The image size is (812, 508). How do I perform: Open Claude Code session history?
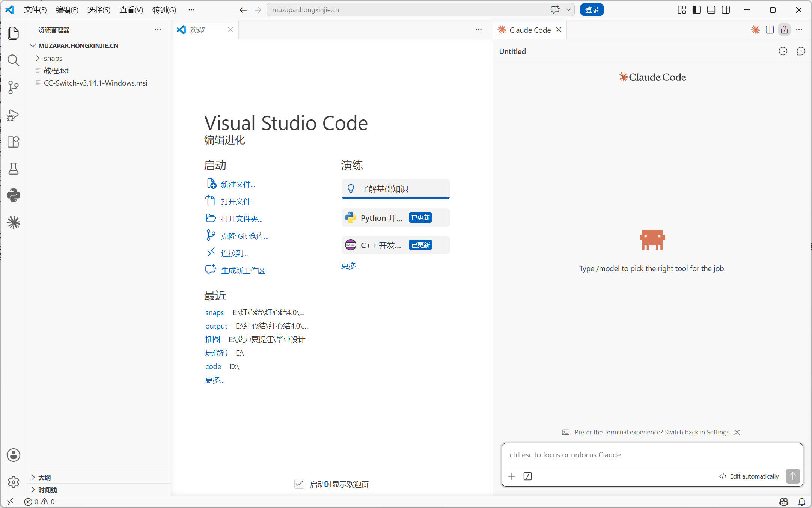pyautogui.click(x=783, y=51)
